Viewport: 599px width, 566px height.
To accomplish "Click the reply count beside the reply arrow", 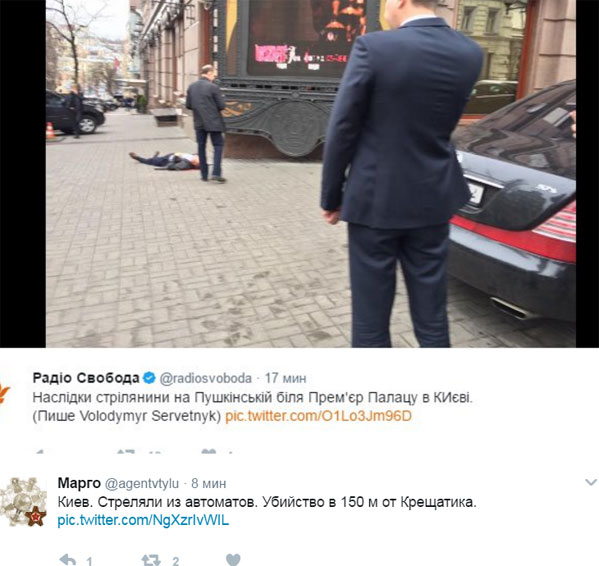I will (x=89, y=561).
